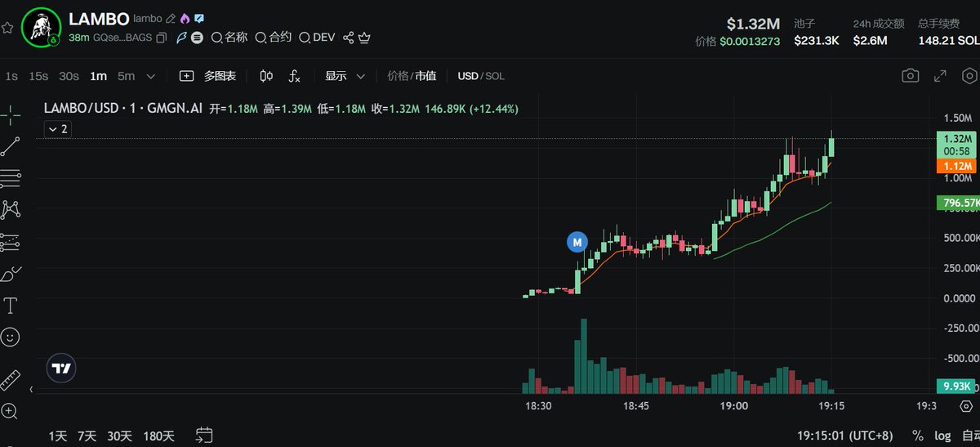The image size is (980, 447).
Task: Set chart range to 180天
Action: pyautogui.click(x=158, y=436)
